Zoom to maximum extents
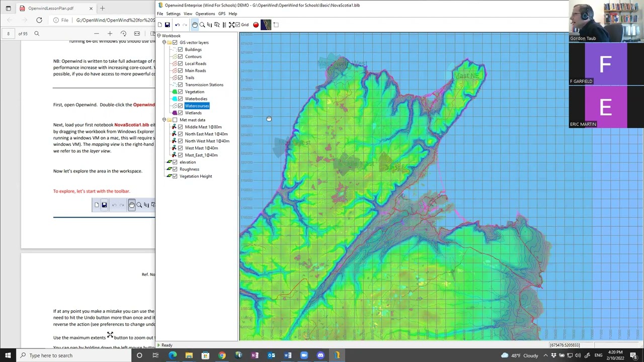Image resolution: width=644 pixels, height=362 pixels. point(231,25)
